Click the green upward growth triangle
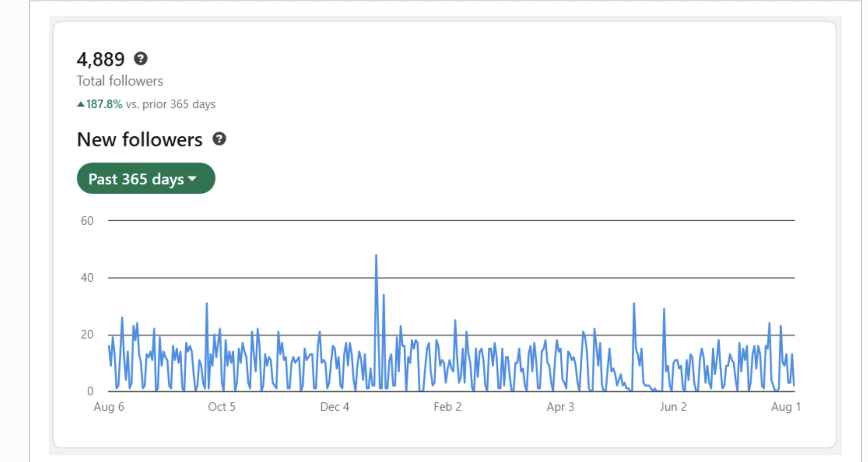 81,104
